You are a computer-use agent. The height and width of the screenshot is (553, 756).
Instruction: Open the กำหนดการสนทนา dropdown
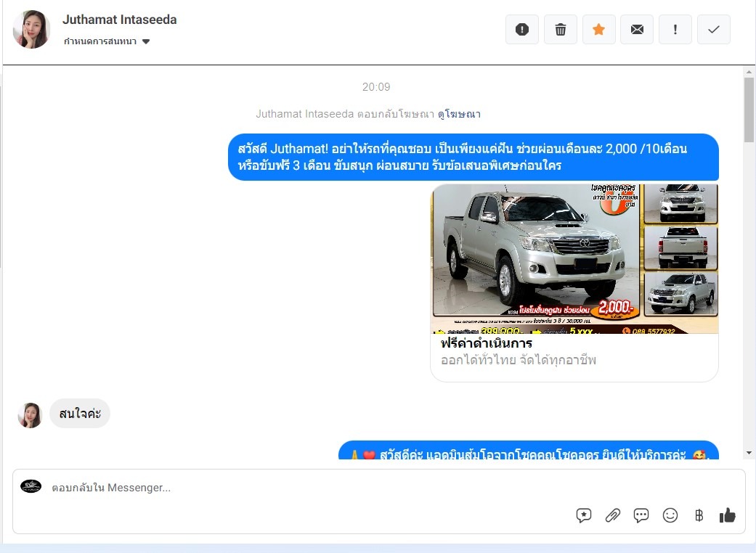[107, 42]
